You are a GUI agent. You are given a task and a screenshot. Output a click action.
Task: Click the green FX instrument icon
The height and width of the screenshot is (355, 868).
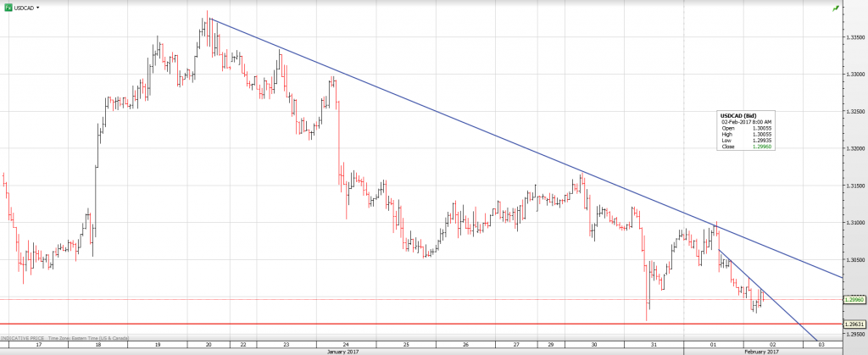(8, 8)
